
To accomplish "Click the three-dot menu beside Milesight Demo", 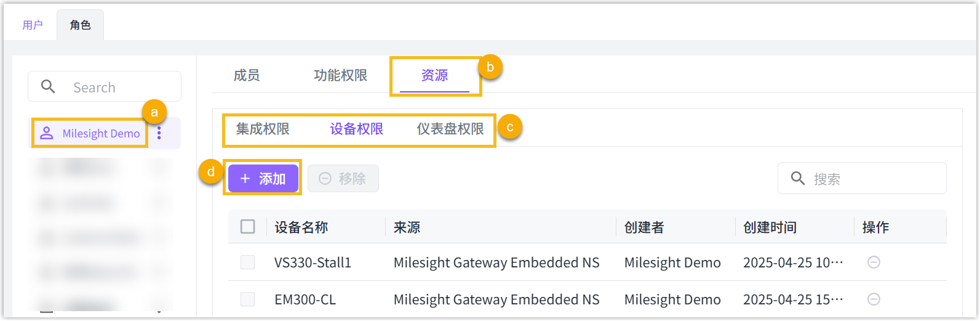I will tap(159, 133).
